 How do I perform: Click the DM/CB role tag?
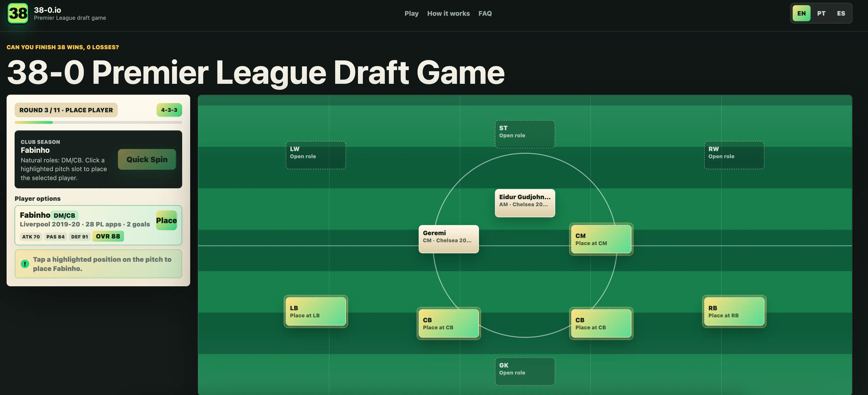coord(64,215)
